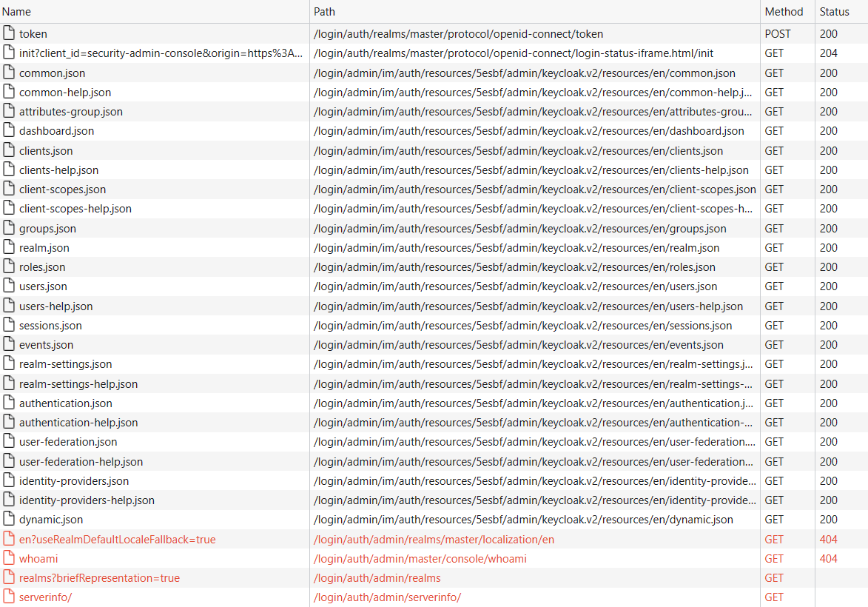Click the document icon next to common.json
This screenshot has width=868, height=607.
pos(8,73)
